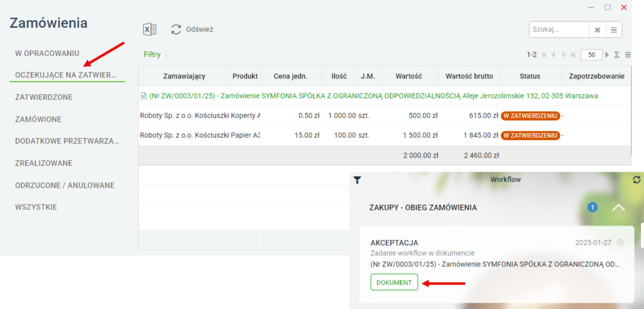Edit the page size field showing 50
The image size is (644, 309).
tap(591, 55)
